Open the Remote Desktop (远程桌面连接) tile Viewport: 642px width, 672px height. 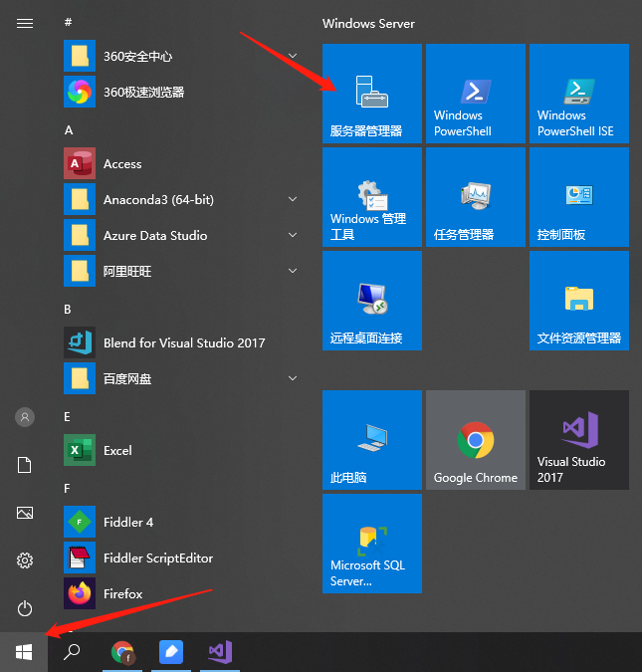coord(372,301)
